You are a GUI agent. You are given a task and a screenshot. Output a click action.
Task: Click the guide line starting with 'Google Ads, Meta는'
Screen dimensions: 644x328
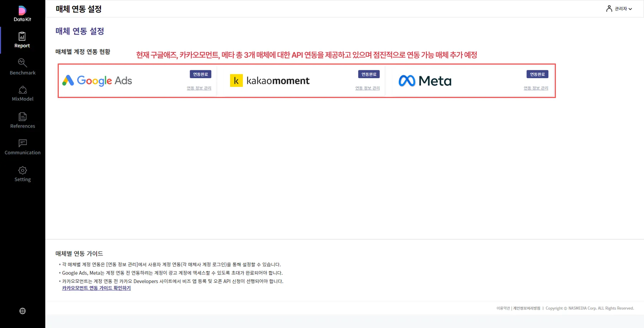pyautogui.click(x=172, y=273)
